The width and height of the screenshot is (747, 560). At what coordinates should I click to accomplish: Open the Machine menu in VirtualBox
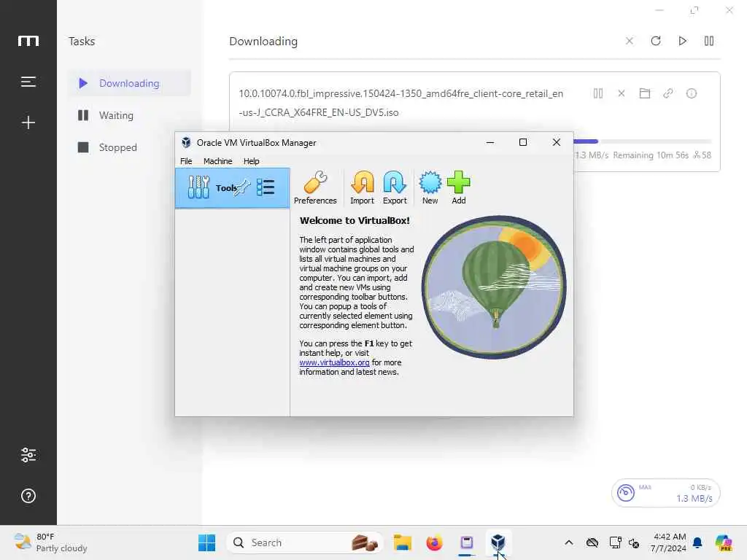tap(217, 161)
